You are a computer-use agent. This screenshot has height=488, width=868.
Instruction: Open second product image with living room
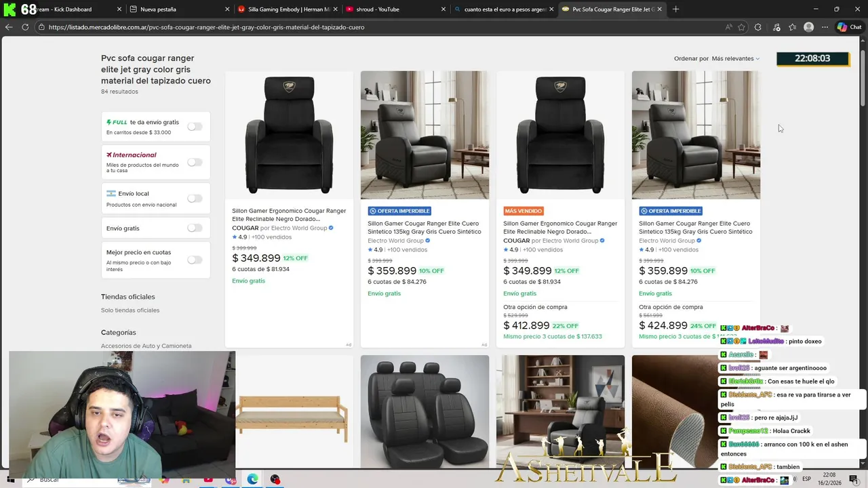(425, 135)
